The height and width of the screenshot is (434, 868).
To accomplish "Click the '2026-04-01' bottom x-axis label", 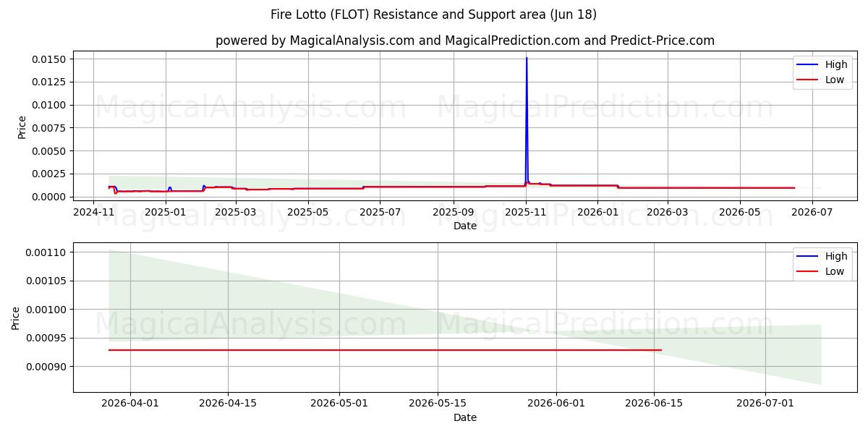I will tap(130, 404).
